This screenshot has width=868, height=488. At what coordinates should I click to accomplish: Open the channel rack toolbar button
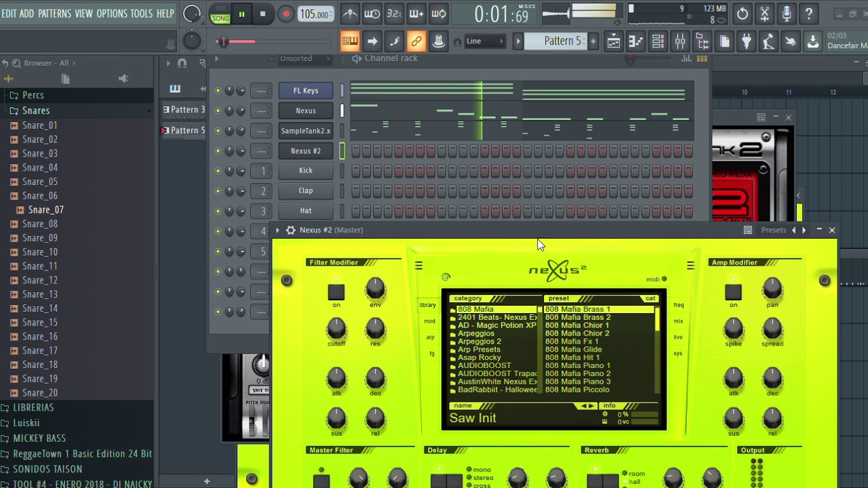pyautogui.click(x=658, y=42)
